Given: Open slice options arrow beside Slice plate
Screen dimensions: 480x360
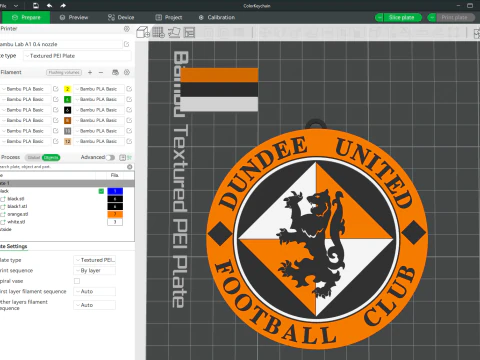Looking at the screenshot, I should [379, 17].
